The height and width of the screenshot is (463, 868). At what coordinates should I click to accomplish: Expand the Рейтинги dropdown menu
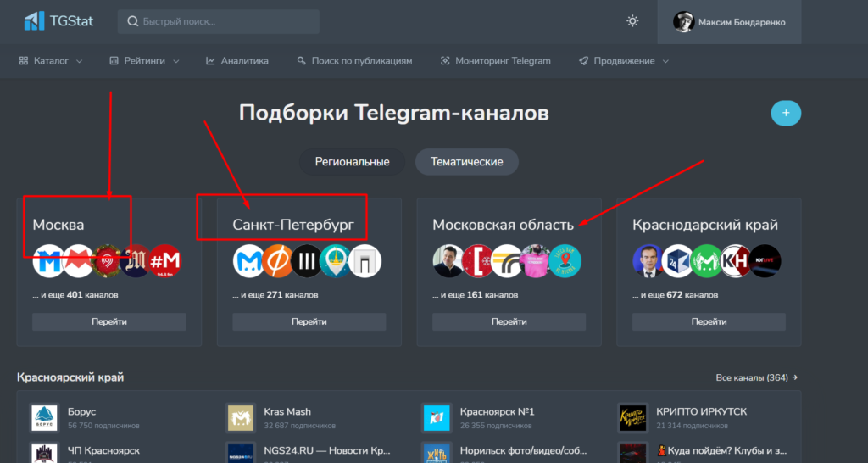point(144,61)
